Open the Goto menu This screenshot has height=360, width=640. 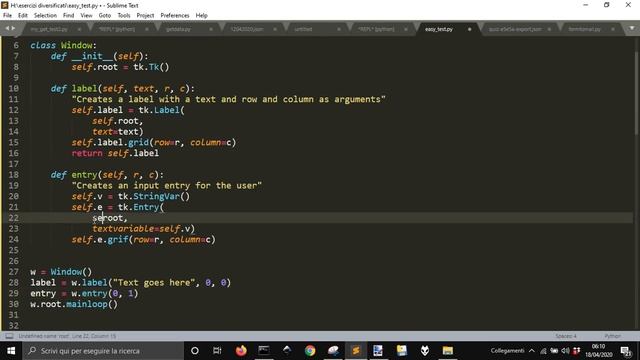tap(105, 16)
